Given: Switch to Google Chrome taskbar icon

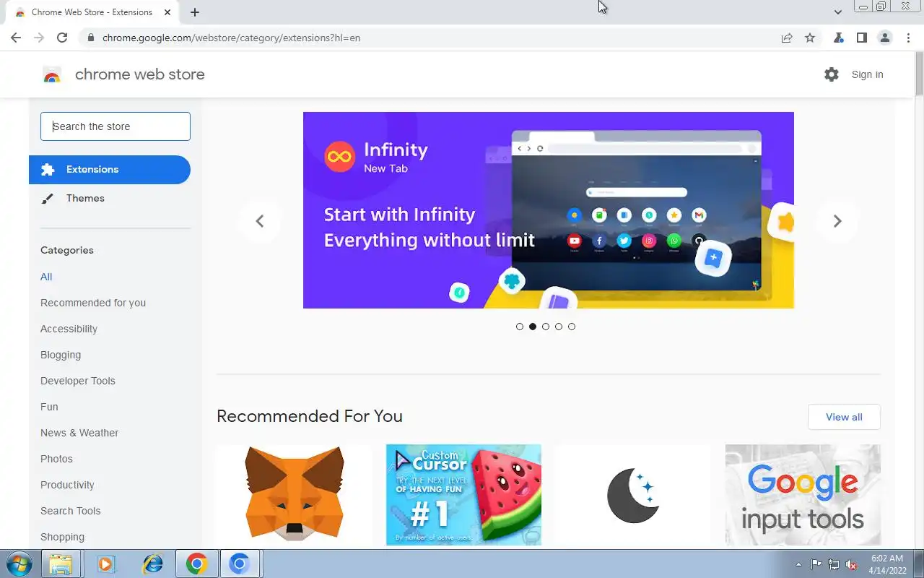Looking at the screenshot, I should (x=196, y=564).
